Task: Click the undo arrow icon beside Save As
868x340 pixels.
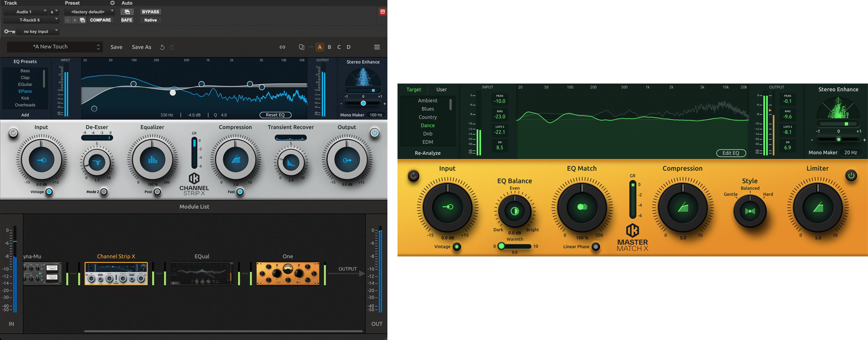Action: pyautogui.click(x=162, y=47)
